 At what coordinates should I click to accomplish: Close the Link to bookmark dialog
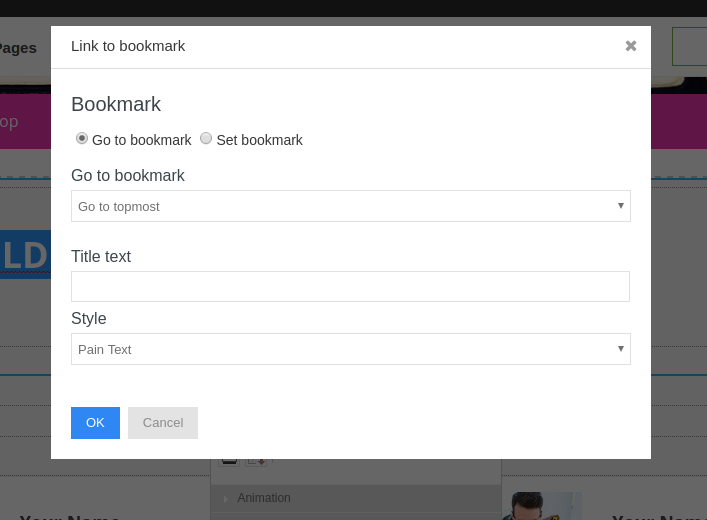pos(630,46)
